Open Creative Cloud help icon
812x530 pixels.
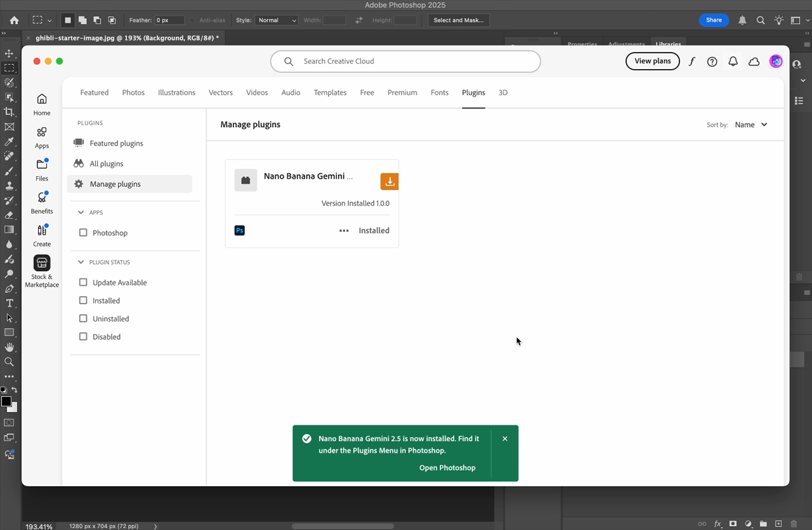[712, 61]
